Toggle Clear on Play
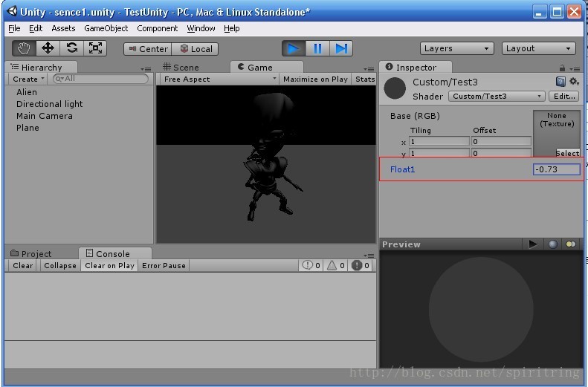The width and height of the screenshot is (588, 387). pos(109,266)
